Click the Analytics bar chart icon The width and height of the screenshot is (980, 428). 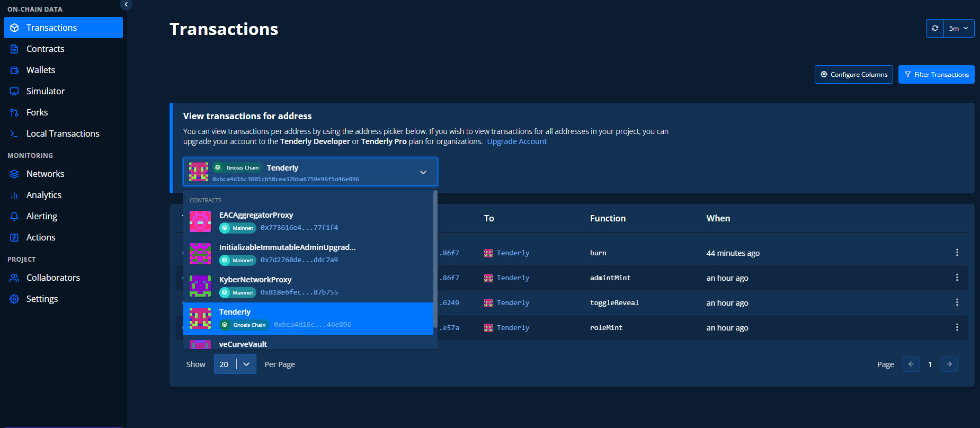click(14, 195)
